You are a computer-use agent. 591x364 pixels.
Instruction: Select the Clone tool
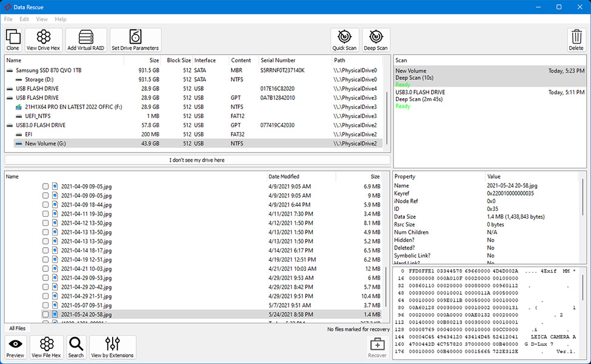(13, 39)
